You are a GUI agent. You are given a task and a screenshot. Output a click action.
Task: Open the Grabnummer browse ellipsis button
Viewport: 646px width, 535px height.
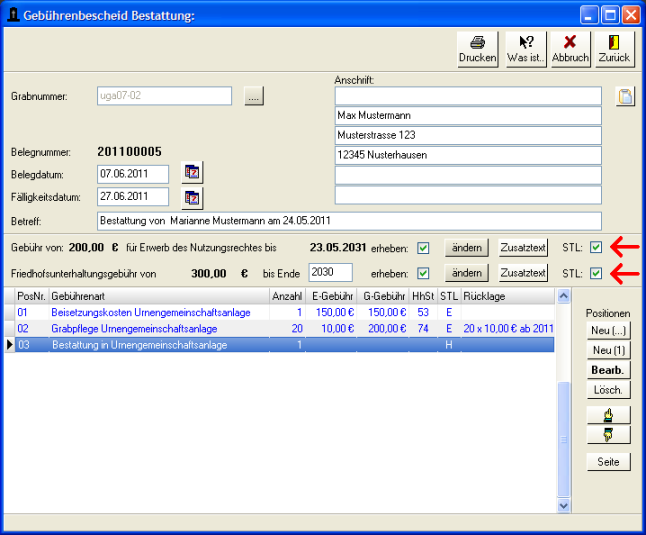pyautogui.click(x=253, y=97)
